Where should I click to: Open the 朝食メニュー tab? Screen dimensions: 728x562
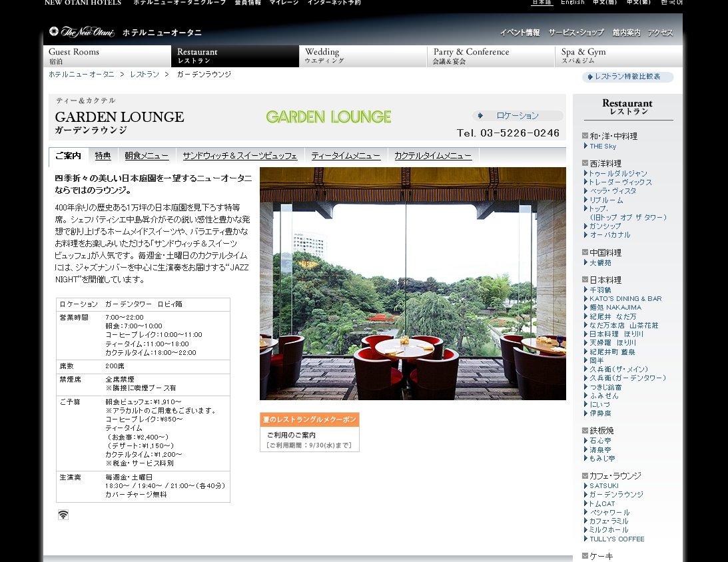pyautogui.click(x=147, y=156)
